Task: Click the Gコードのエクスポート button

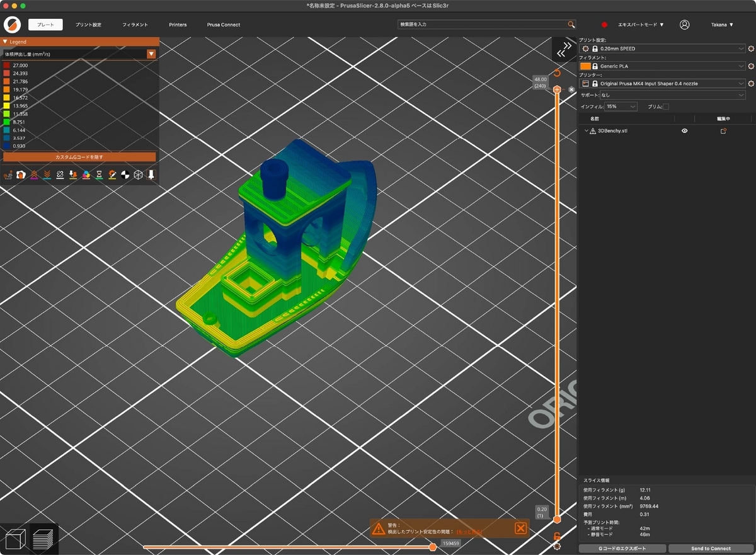Action: (x=622, y=548)
